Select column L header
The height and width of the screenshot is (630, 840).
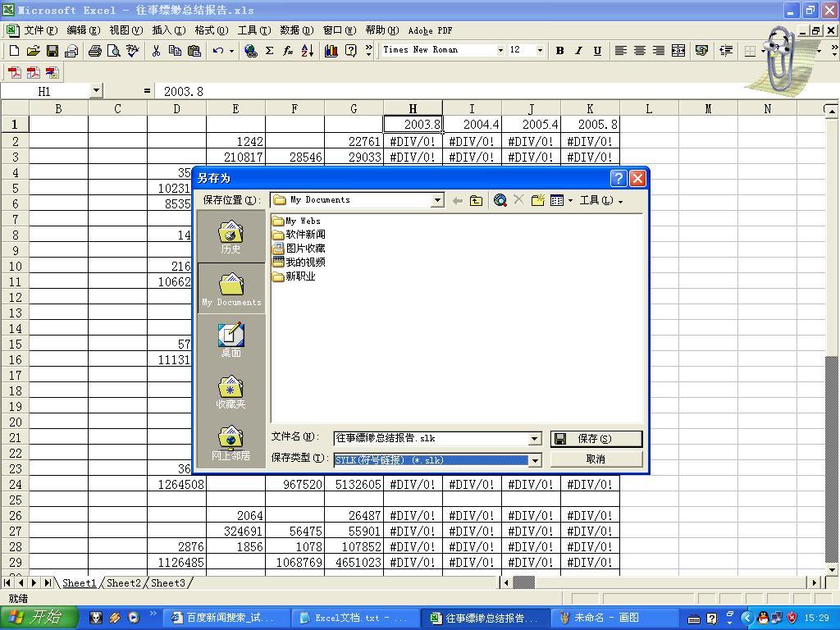[649, 109]
